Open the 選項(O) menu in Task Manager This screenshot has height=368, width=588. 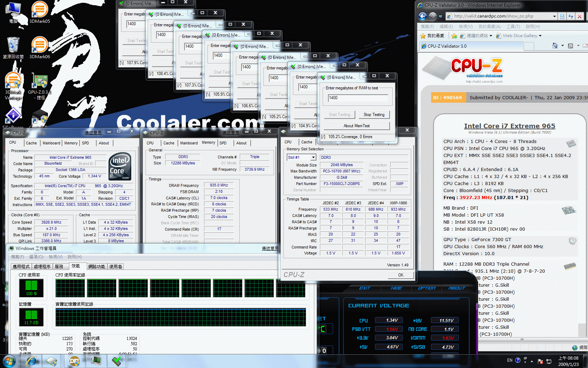click(36, 257)
